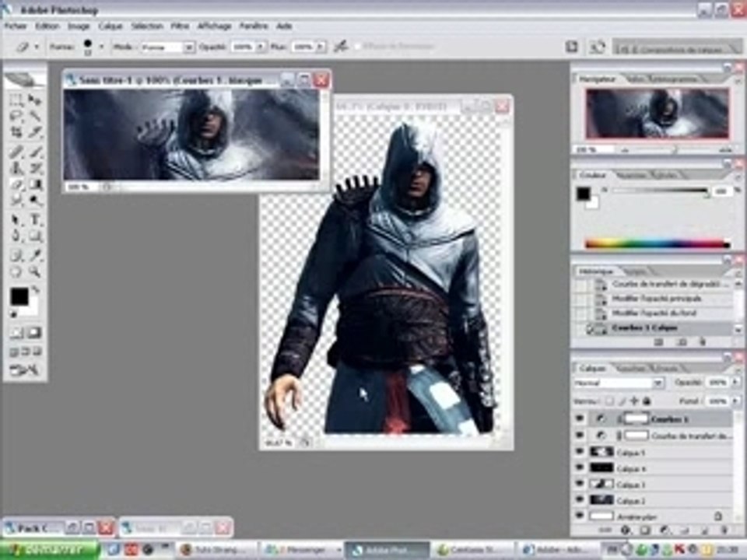Open the Fichier menu
Image resolution: width=747 pixels, height=560 pixels.
16,26
